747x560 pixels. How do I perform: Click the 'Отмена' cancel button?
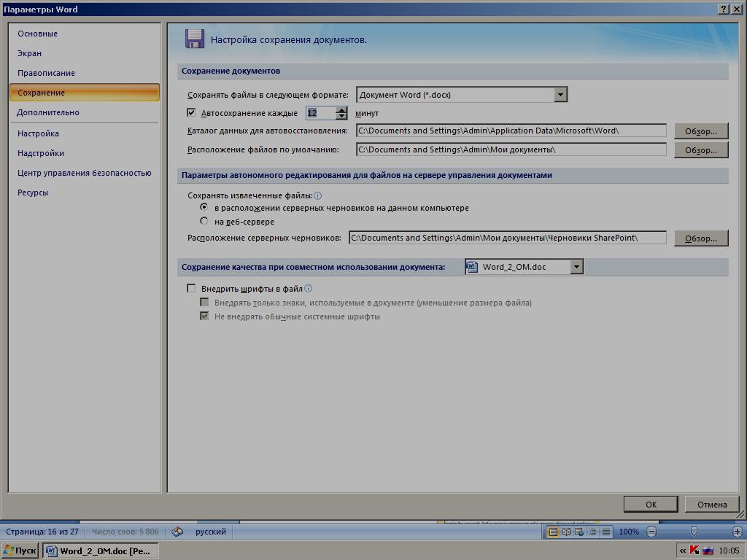712,505
